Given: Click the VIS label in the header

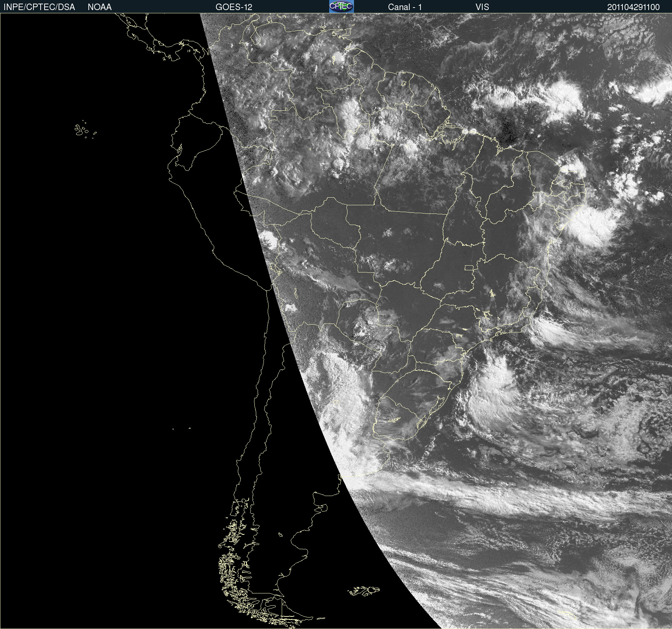Looking at the screenshot, I should click(482, 7).
